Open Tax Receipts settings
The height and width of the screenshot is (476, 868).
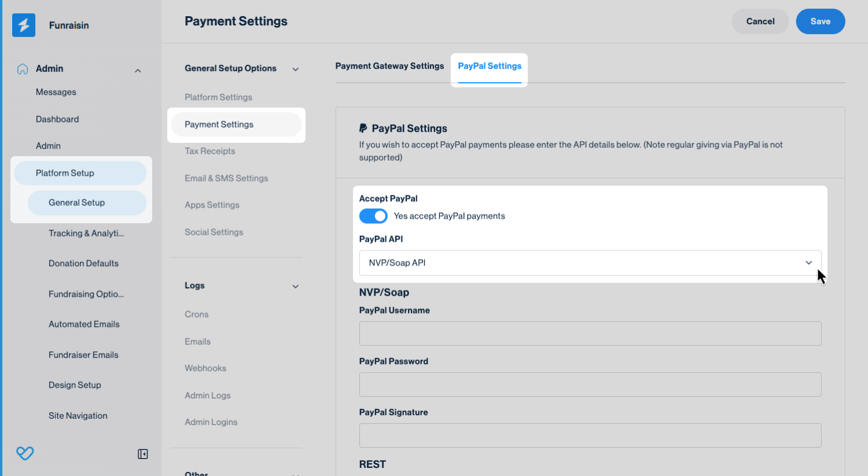tap(209, 151)
